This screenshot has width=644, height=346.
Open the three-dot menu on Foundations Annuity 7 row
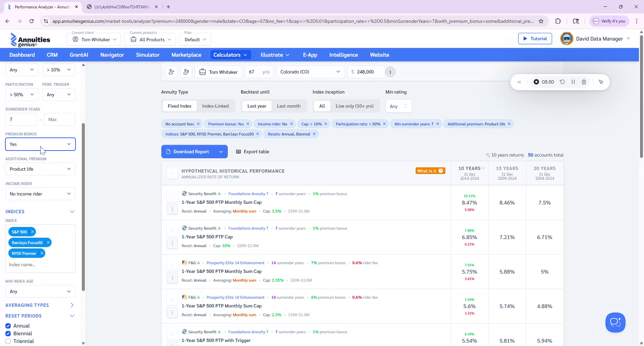tap(172, 209)
